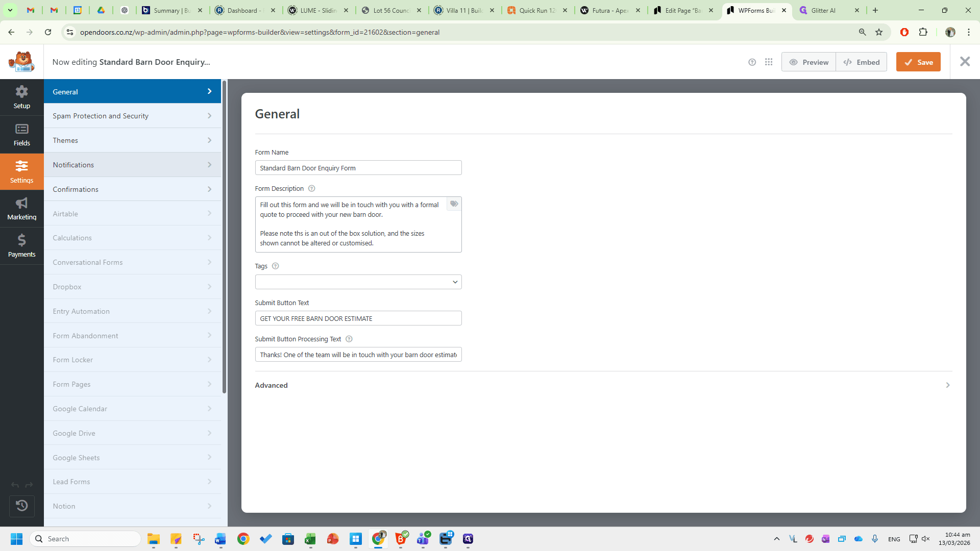This screenshot has width=980, height=551.
Task: Click the Embed button
Action: tap(862, 62)
